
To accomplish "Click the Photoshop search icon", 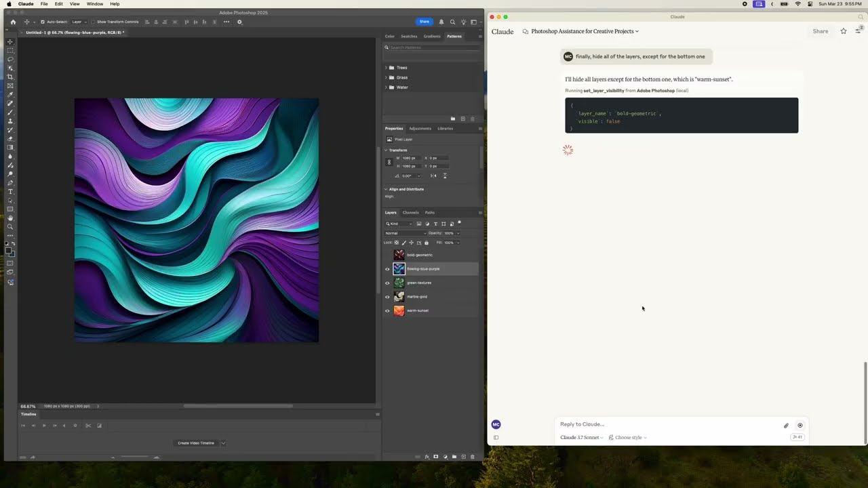I will coord(452,22).
